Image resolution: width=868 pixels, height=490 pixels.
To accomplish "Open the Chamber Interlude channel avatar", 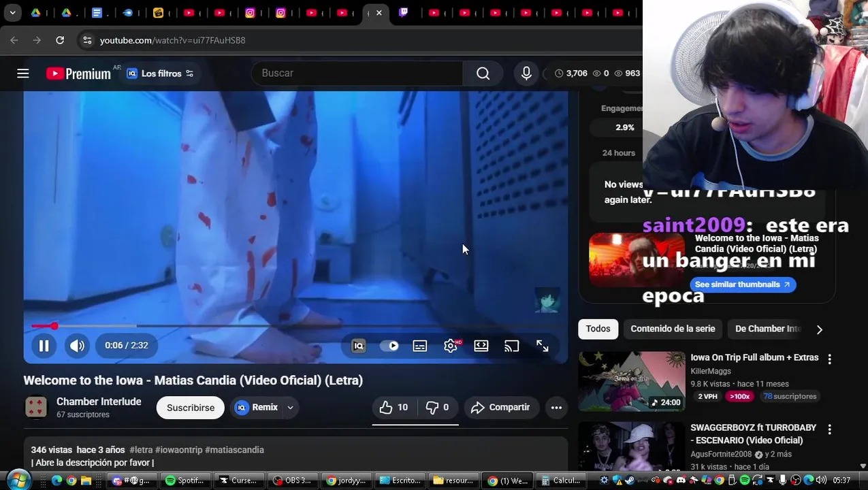I will click(x=36, y=408).
